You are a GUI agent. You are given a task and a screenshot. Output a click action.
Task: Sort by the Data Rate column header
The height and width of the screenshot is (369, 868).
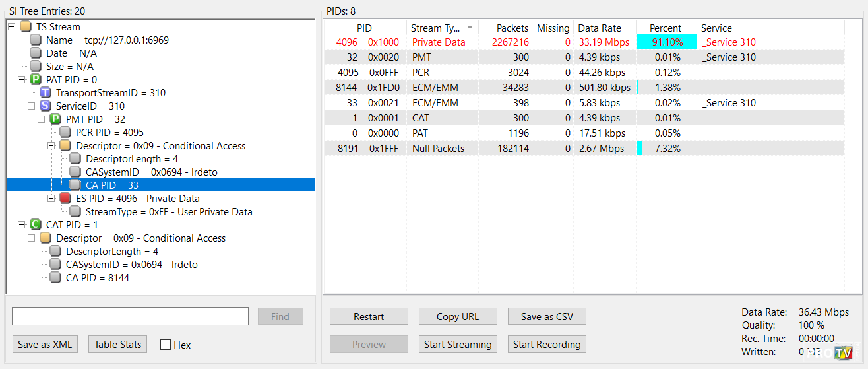[600, 28]
